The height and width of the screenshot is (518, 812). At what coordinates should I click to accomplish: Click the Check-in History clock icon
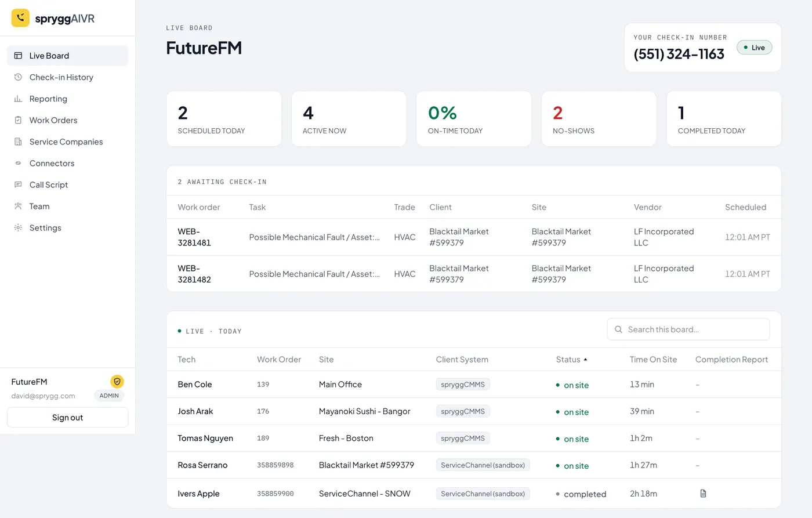pos(18,77)
